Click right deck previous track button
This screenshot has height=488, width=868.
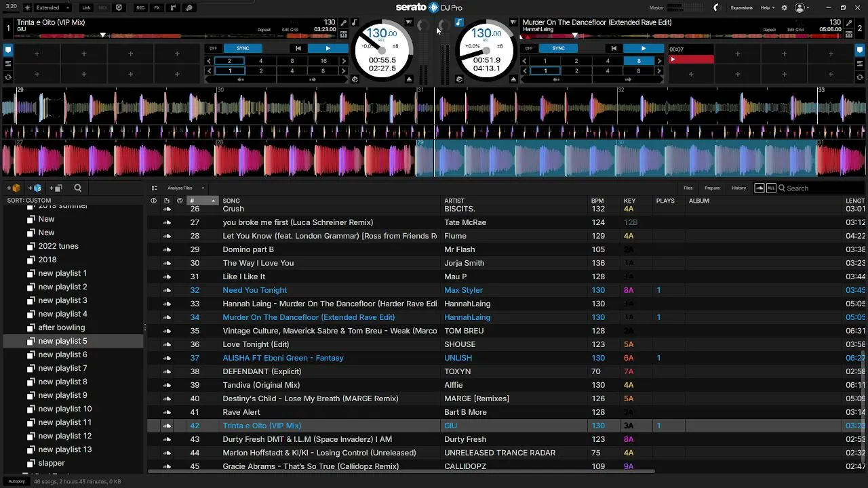(614, 48)
